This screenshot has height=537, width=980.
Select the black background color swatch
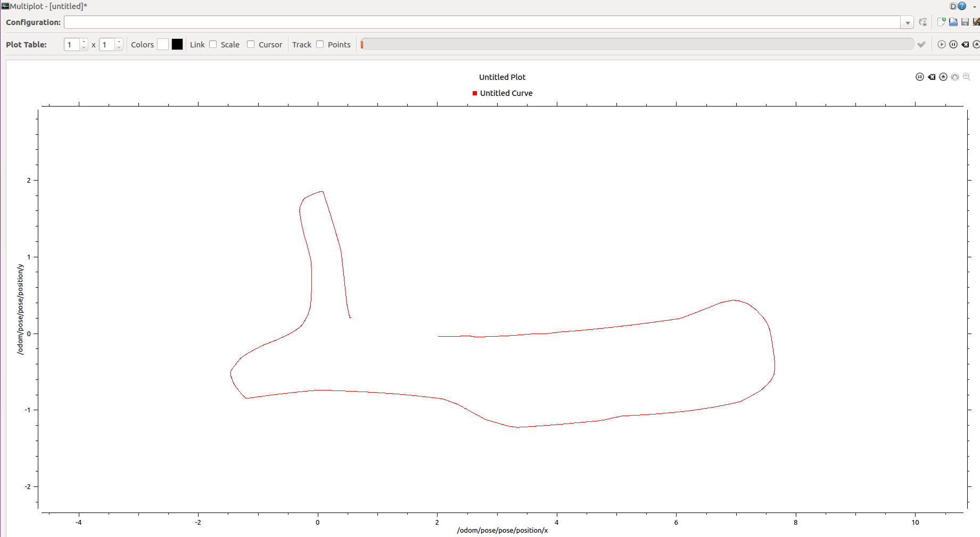(177, 44)
